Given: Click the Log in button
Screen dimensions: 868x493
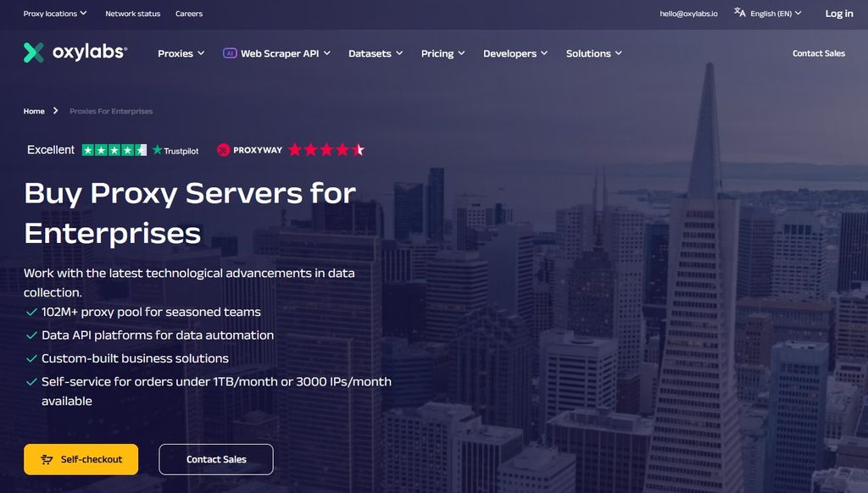Looking at the screenshot, I should pyautogui.click(x=838, y=13).
